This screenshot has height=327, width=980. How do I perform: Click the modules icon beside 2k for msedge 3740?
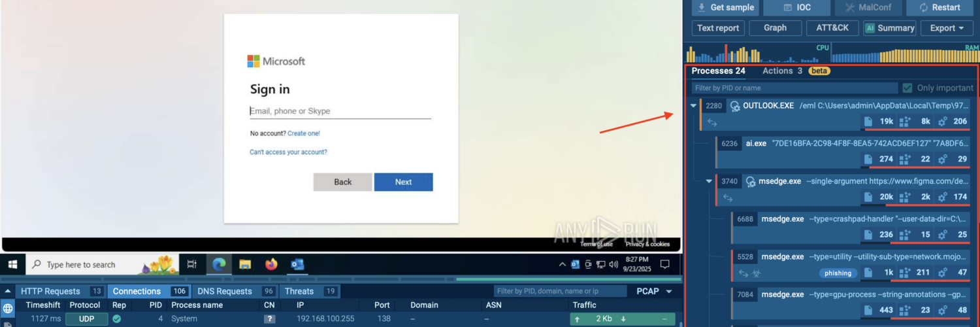pyautogui.click(x=905, y=197)
